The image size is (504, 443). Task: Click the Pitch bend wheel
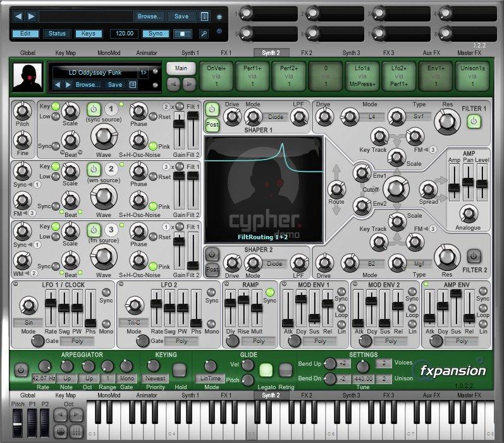[x=17, y=423]
